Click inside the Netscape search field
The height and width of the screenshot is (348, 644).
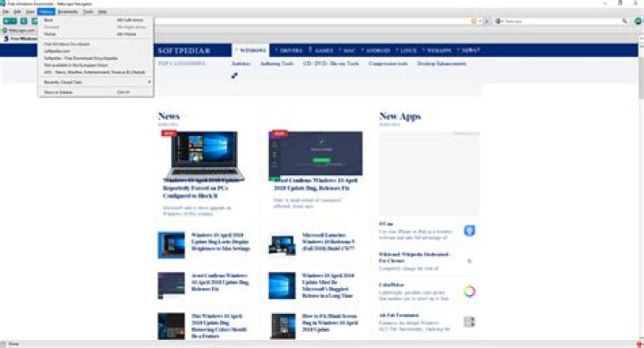(x=562, y=21)
